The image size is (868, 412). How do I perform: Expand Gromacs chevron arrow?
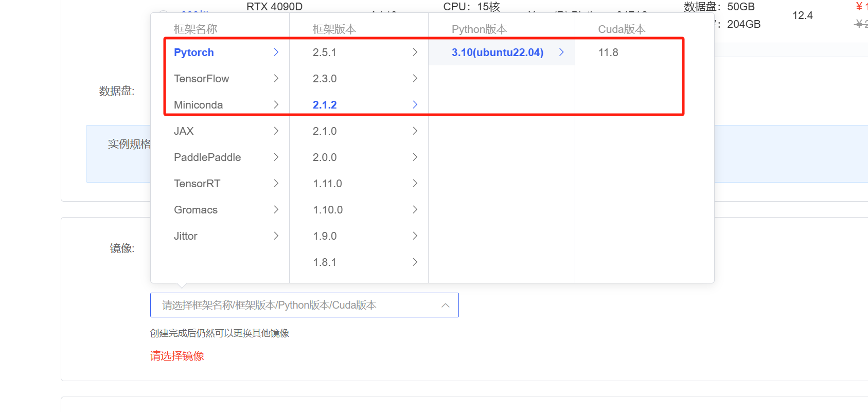pyautogui.click(x=276, y=210)
